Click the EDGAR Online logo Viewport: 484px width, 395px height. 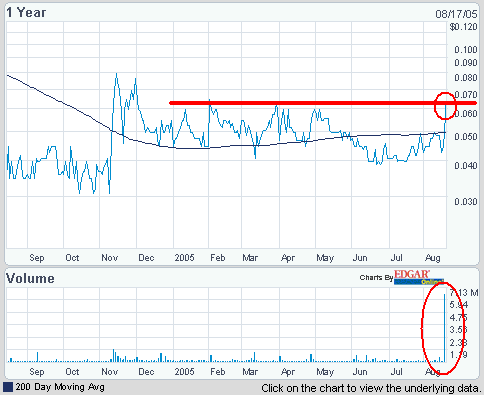tap(419, 277)
